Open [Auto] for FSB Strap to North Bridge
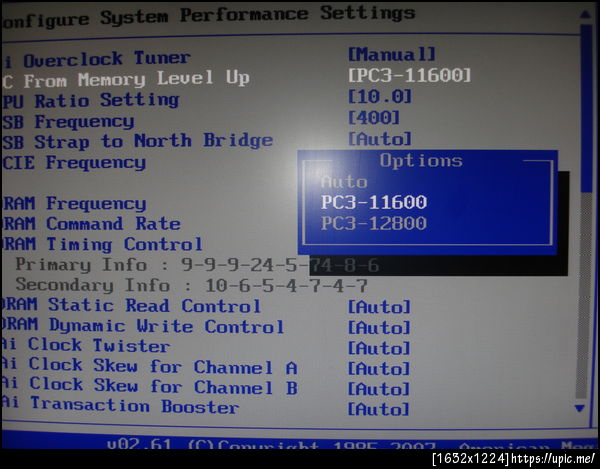Screen dimensions: 600x469 pos(380,138)
